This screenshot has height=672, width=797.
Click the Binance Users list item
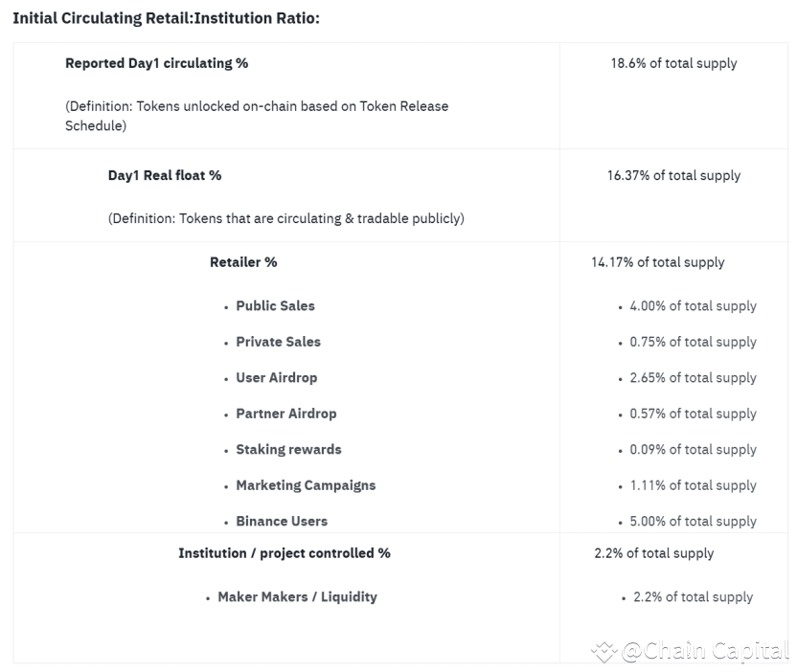282,522
